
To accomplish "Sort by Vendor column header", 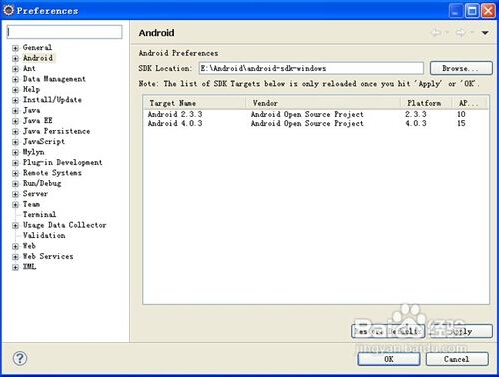I will click(x=323, y=103).
